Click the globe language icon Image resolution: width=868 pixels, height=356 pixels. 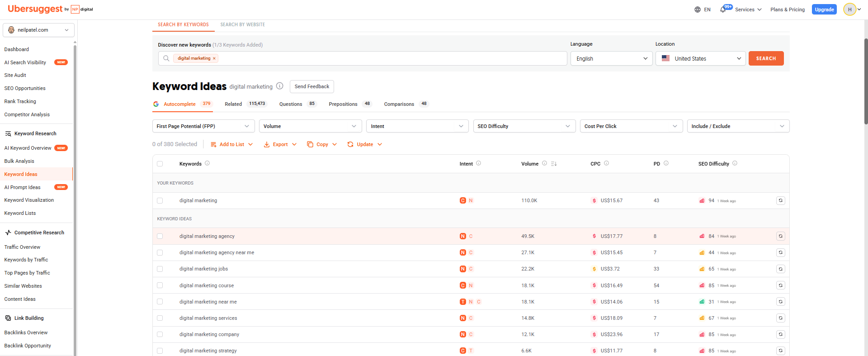(698, 9)
